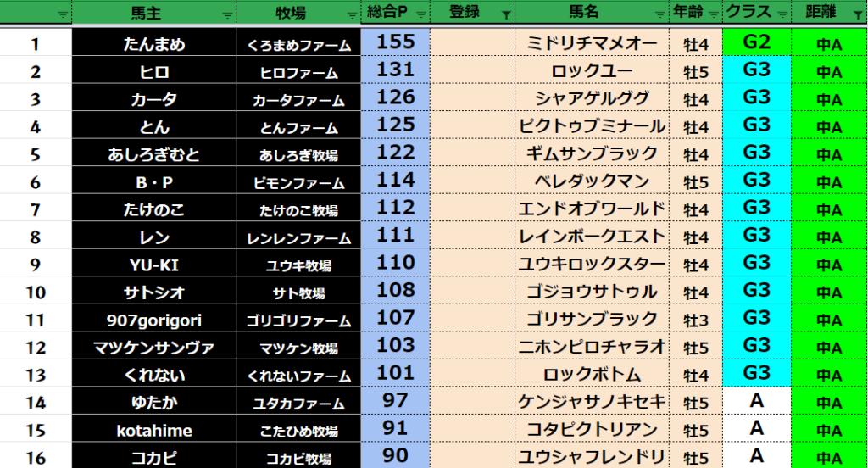Select horse name ミドリチマメオー
868x468 pixels.
(592, 44)
